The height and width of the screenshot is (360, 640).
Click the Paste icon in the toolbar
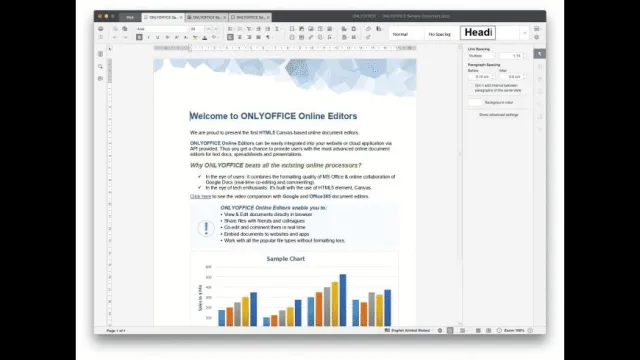(x=124, y=29)
